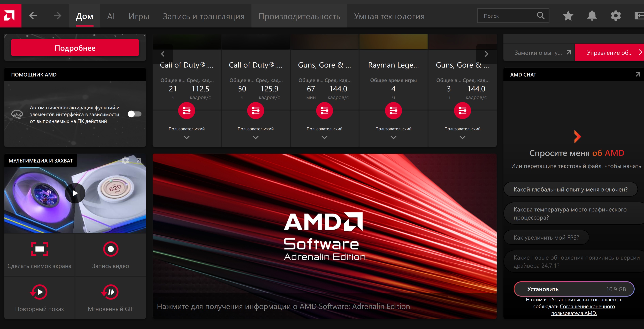Ask Какой глобальный опыт у меня включен?

(x=571, y=189)
